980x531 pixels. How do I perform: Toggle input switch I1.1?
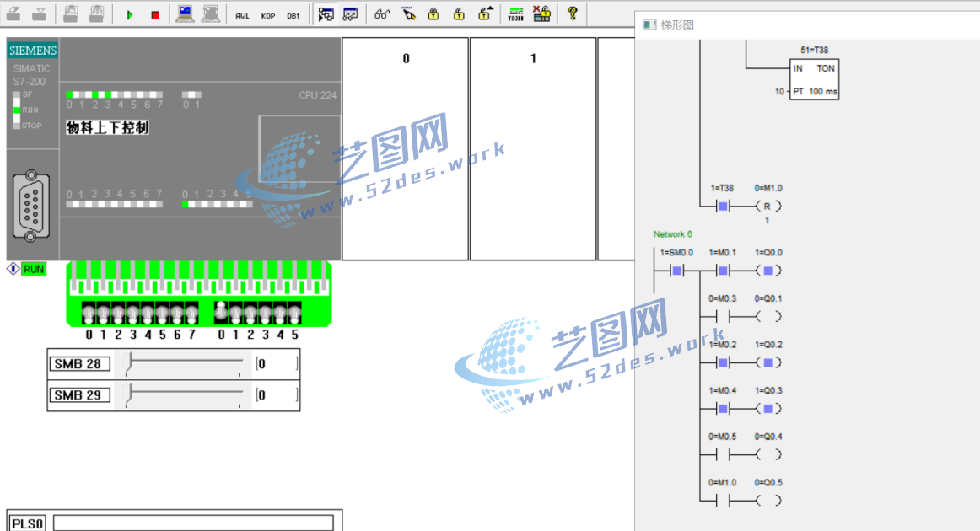pyautogui.click(x=235, y=313)
